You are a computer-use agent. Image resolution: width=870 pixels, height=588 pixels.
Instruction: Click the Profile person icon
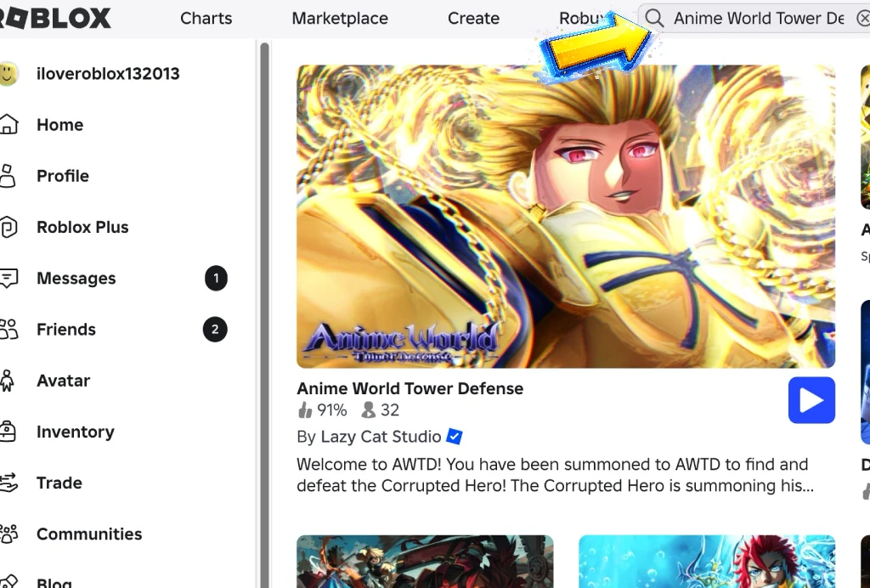coord(8,176)
